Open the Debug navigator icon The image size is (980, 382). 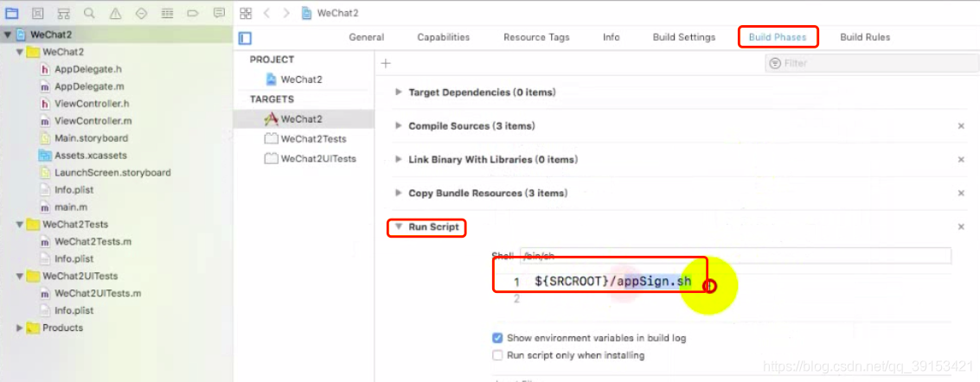[x=167, y=12]
